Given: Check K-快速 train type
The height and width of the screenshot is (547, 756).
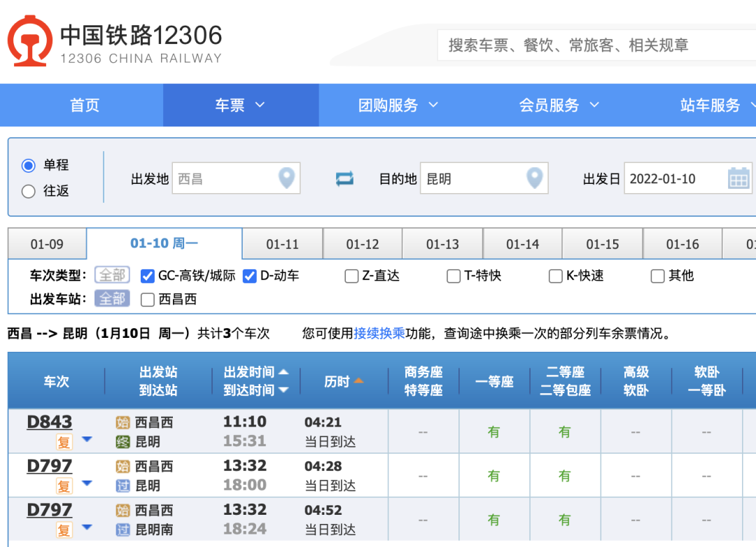Looking at the screenshot, I should tap(555, 276).
